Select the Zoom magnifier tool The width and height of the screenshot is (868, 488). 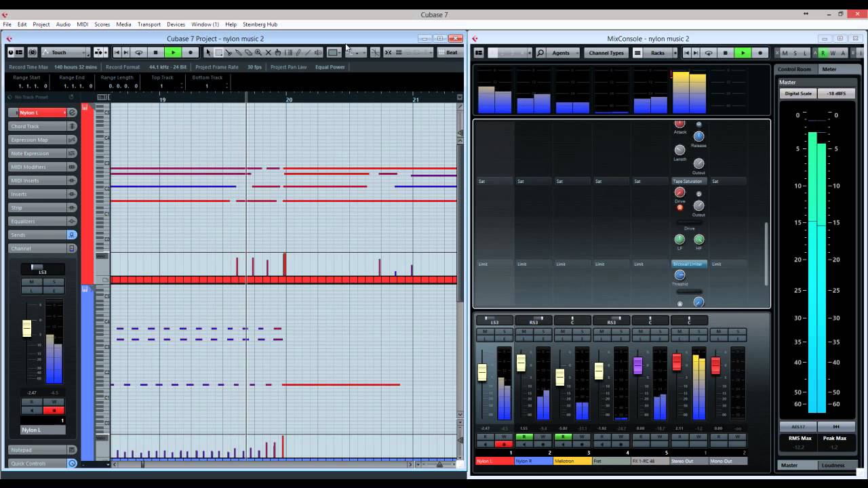point(258,52)
